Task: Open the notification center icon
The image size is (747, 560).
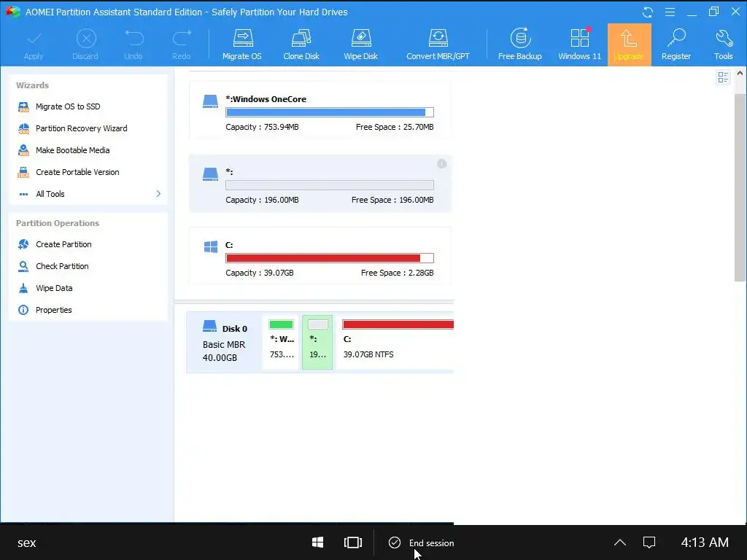Action: [649, 542]
